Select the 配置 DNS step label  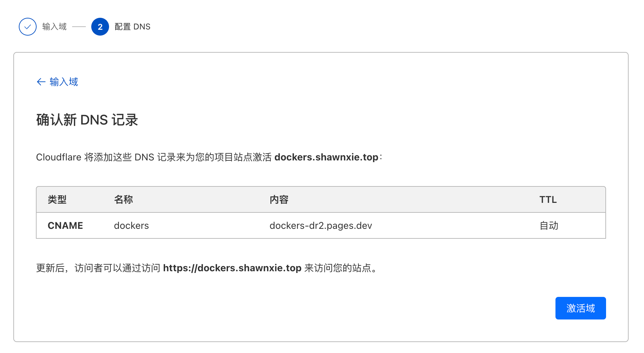tap(133, 27)
